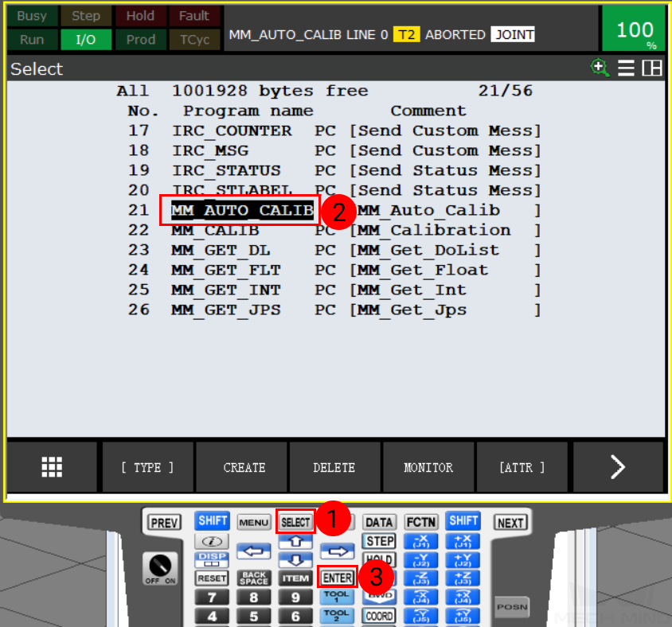Open the [ TYPE ] softkey list
This screenshot has height=627, width=672.
click(x=147, y=467)
